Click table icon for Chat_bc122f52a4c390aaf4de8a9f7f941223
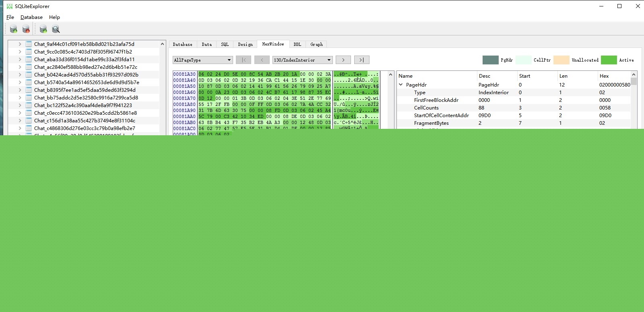644x312 pixels. 29,105
